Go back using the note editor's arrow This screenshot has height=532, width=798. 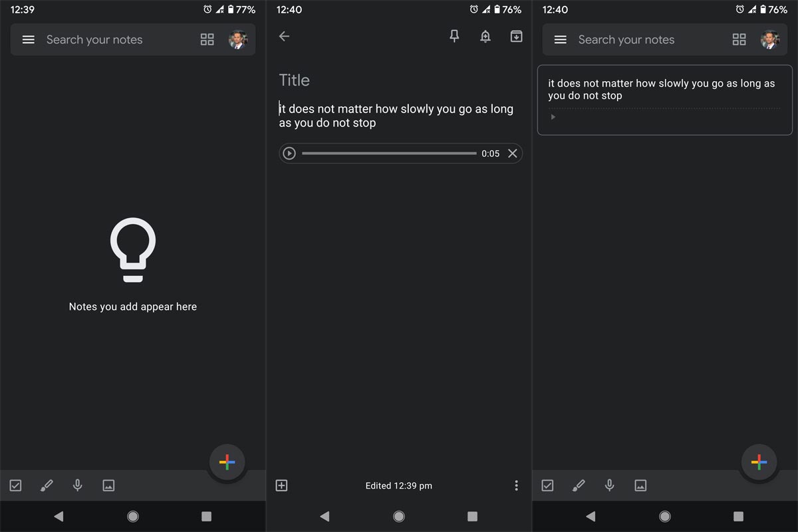(x=285, y=37)
